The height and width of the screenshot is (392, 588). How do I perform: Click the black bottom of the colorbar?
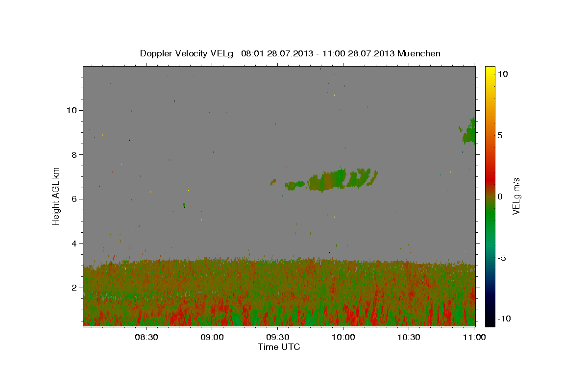(x=490, y=322)
